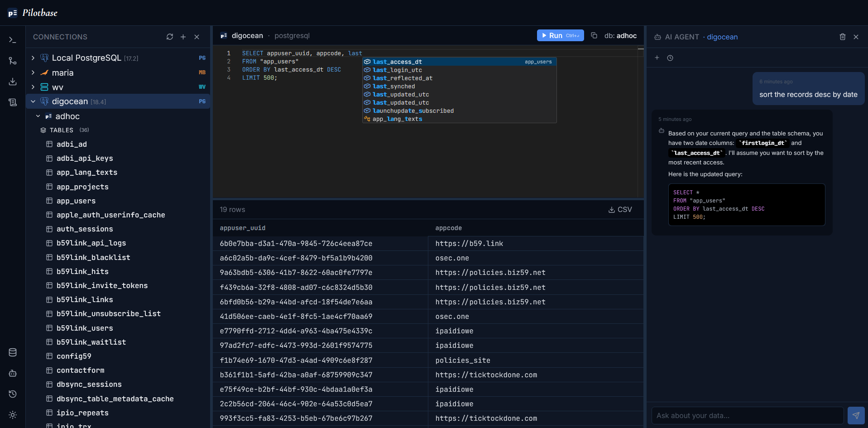Copy query using icon beside Run

pos(594,35)
